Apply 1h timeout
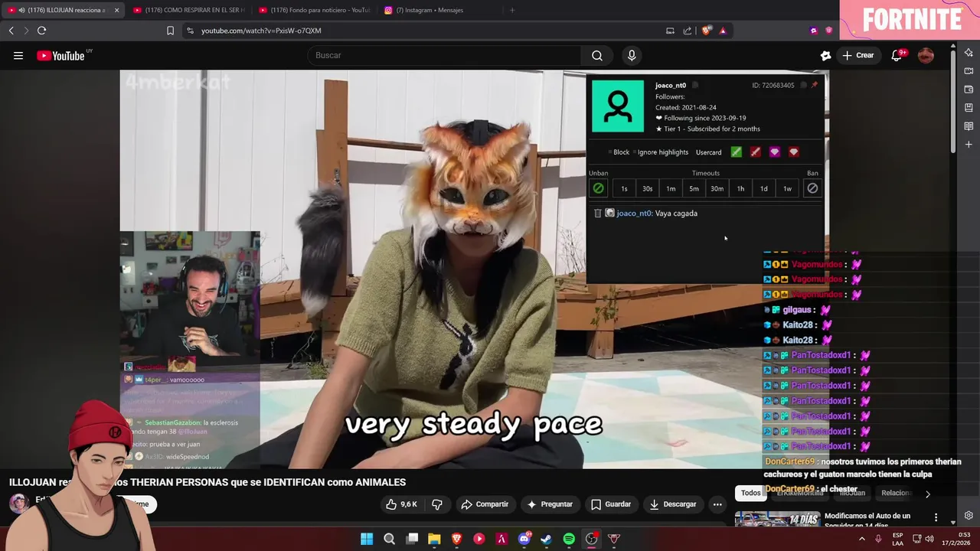 point(740,188)
